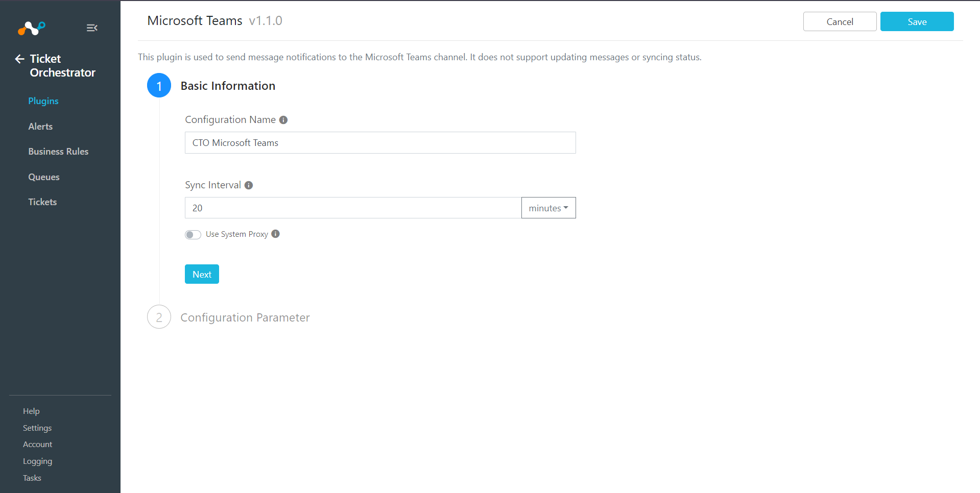Click the Ticket Orchestrator heading
Image resolution: width=980 pixels, height=493 pixels.
tap(62, 66)
